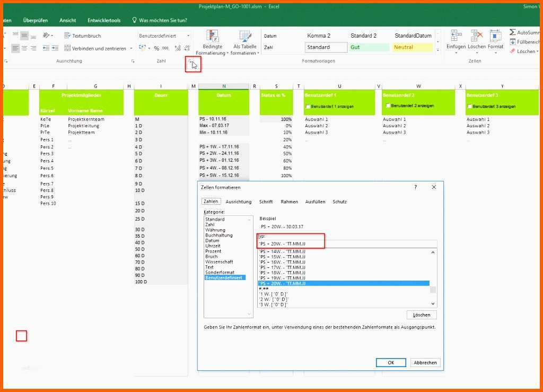Image resolution: width=543 pixels, height=392 pixels.
Task: Switch to the Schutz dialog tab
Action: click(339, 202)
